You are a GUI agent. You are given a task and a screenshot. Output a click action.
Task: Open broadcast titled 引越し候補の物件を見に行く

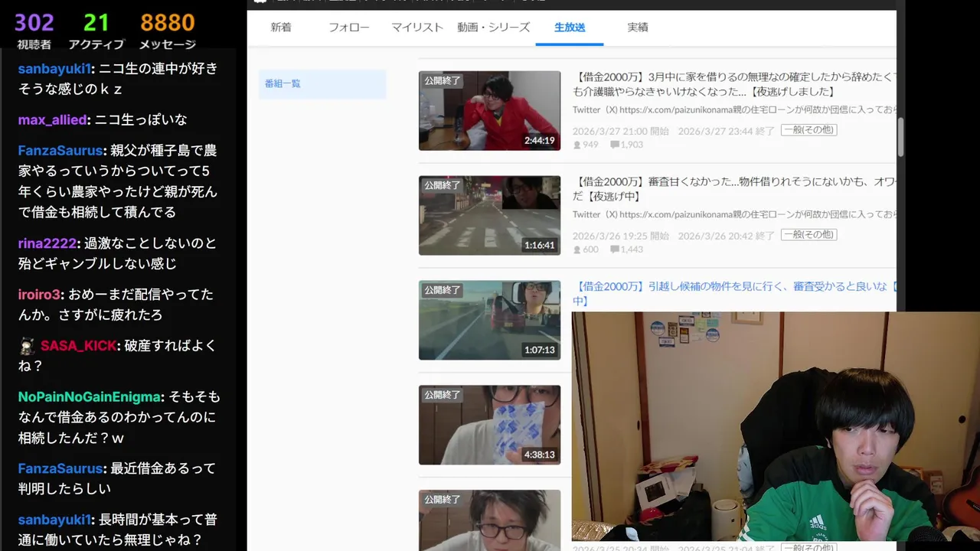pos(733,292)
